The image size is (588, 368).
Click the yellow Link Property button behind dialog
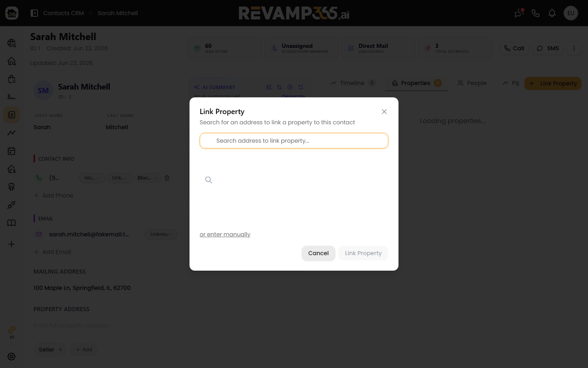553,83
